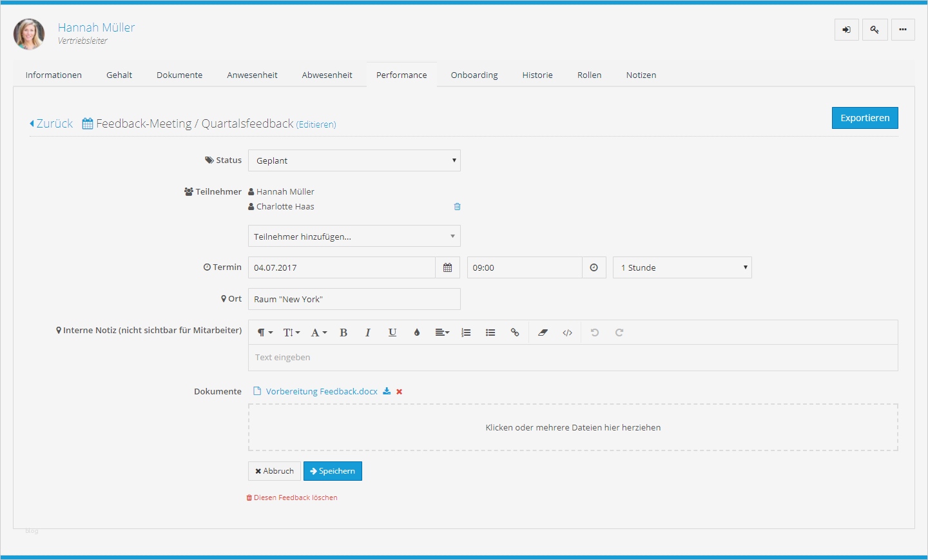This screenshot has width=928, height=560.
Task: Click the Exportieren button
Action: (x=865, y=118)
